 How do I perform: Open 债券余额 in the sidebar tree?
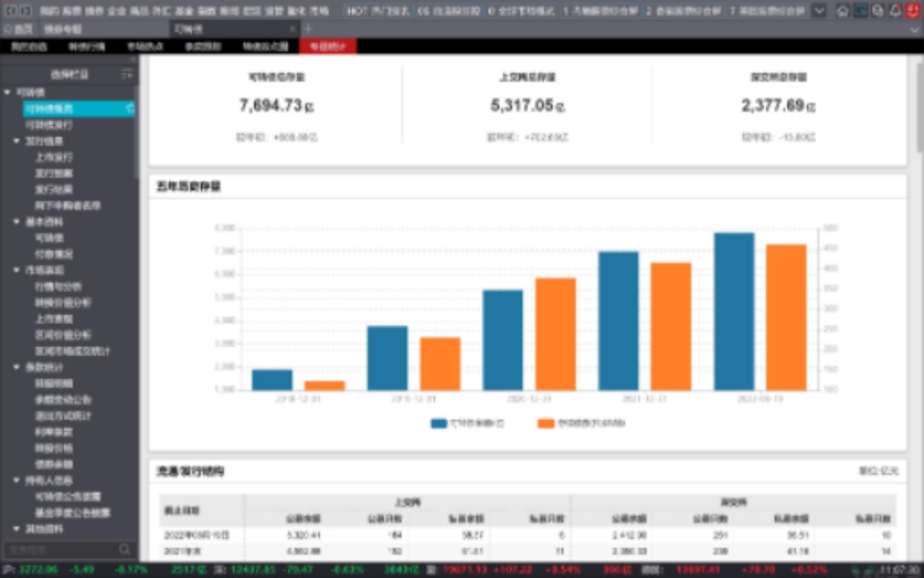click(53, 464)
